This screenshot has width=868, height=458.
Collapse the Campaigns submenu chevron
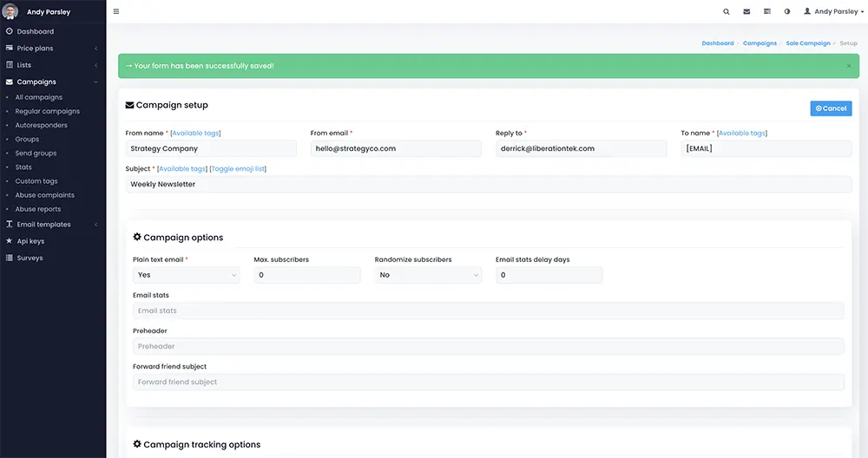tap(95, 82)
